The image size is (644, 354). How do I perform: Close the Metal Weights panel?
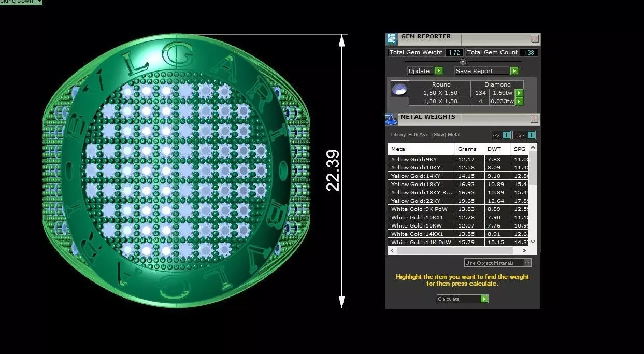(x=535, y=119)
